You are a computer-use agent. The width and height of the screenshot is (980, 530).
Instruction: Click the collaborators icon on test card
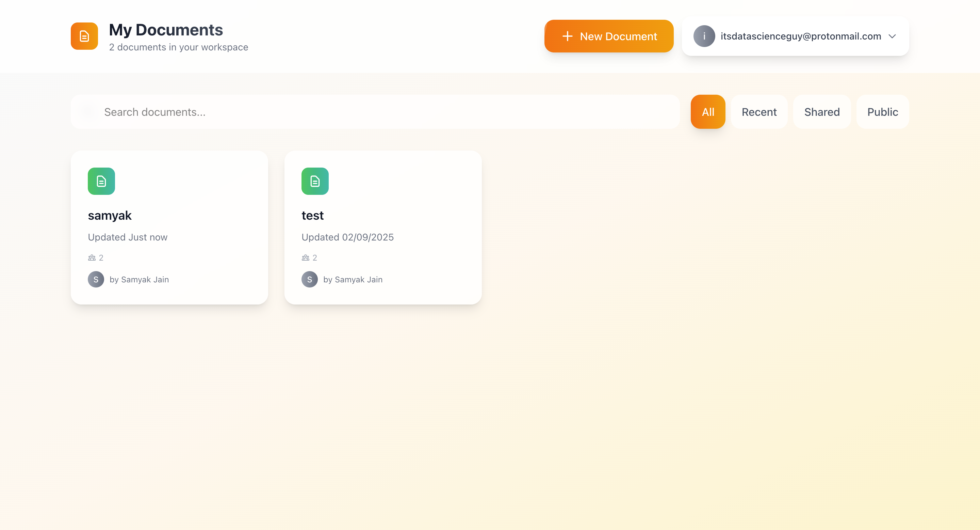[x=305, y=258]
